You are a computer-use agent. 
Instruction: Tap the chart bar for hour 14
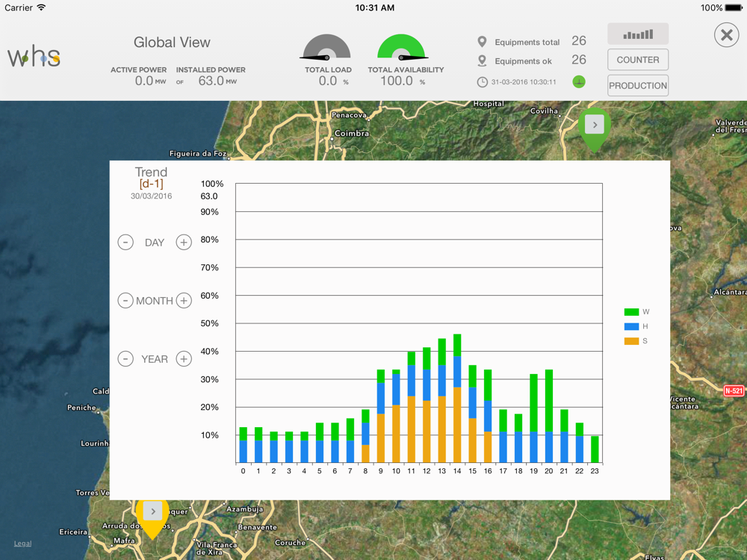[457, 398]
